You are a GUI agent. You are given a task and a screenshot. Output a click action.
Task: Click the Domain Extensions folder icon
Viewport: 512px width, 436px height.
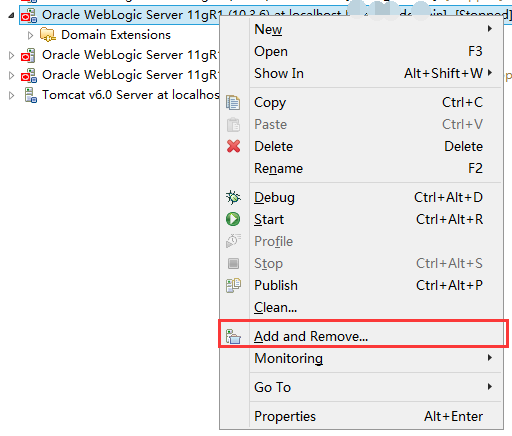coord(48,35)
